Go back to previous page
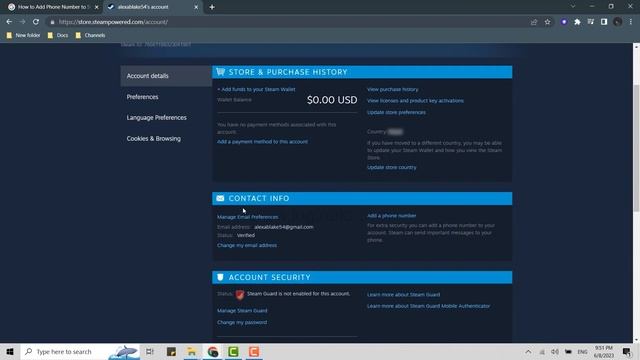This screenshot has width=640, height=360. 9,22
